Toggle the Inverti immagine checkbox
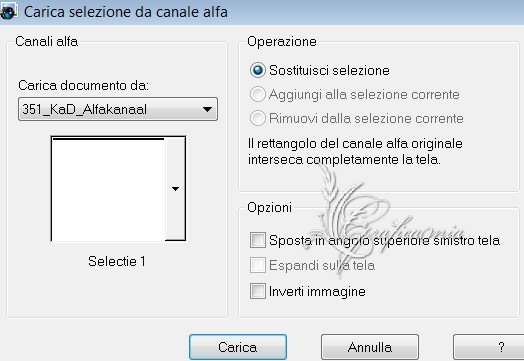The image size is (524, 361). (258, 291)
